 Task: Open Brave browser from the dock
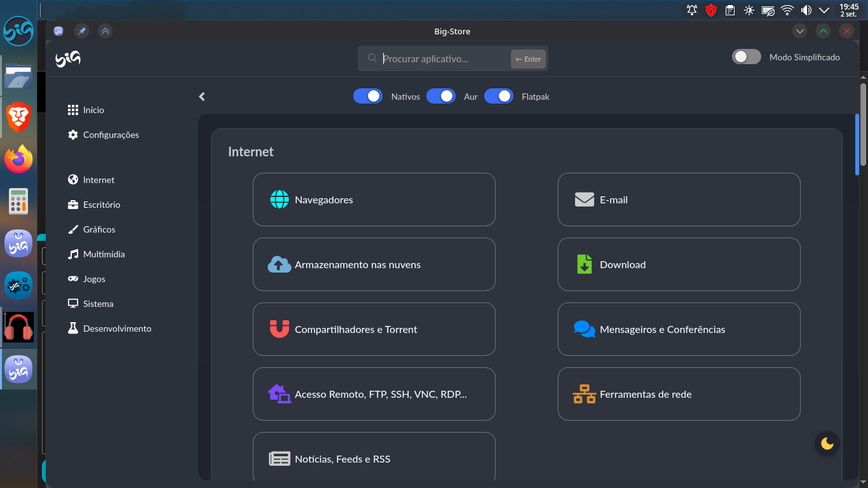point(18,118)
